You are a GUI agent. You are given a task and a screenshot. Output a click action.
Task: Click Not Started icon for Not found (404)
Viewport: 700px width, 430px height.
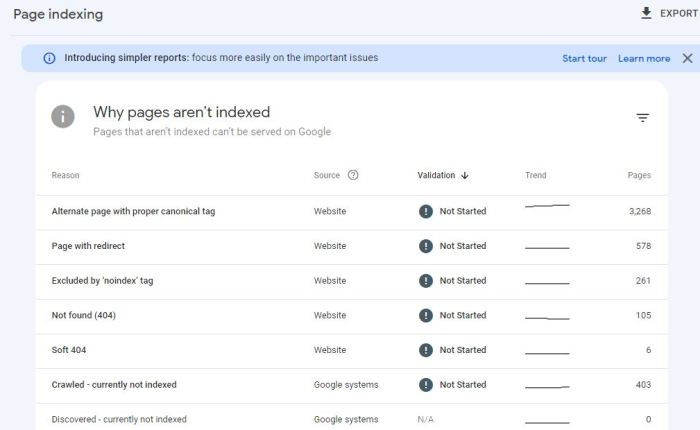[426, 315]
